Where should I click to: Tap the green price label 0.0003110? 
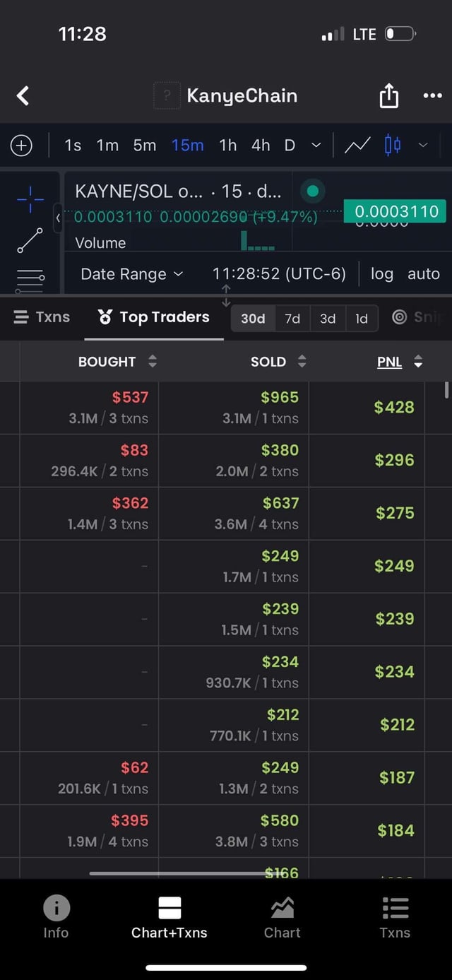(396, 211)
